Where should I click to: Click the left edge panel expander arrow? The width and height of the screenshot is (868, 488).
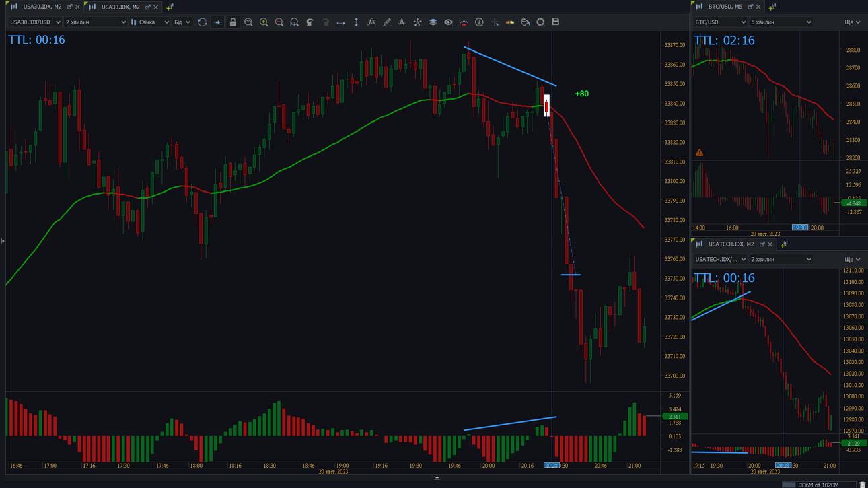[3, 240]
